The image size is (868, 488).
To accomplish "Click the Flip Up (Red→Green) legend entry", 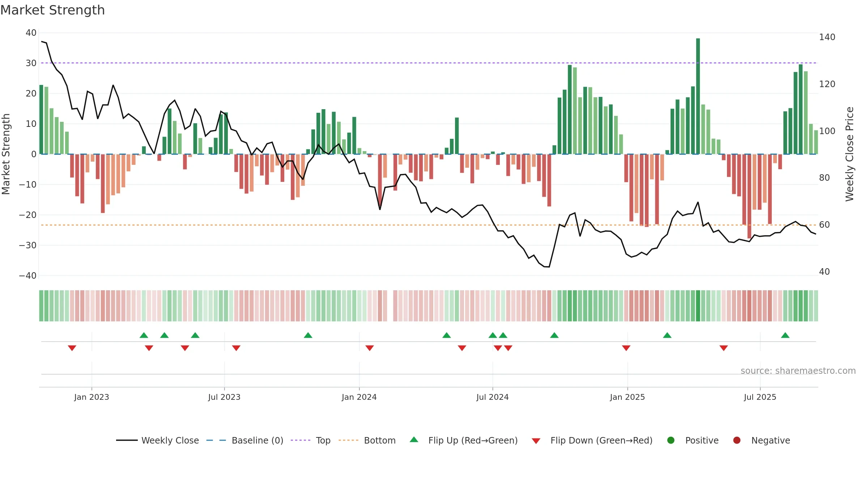I will pyautogui.click(x=464, y=440).
